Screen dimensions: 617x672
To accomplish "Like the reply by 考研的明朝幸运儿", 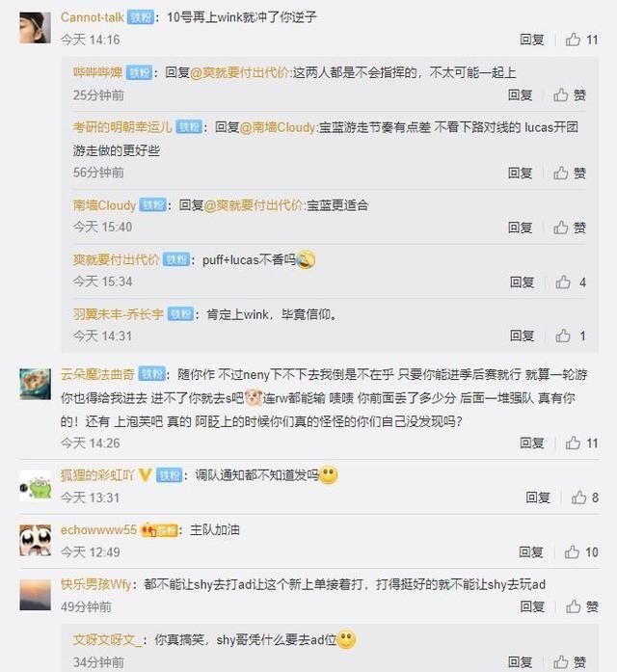I will coord(570,174).
